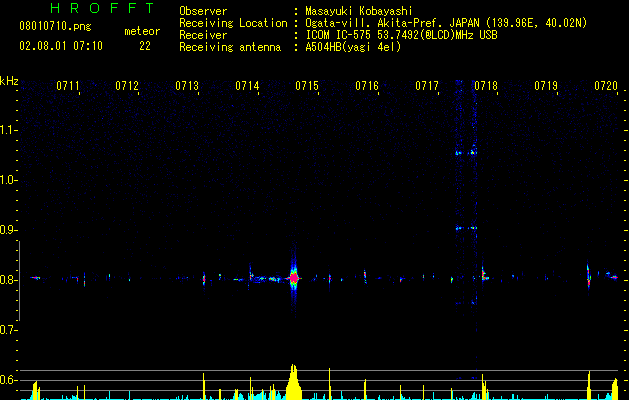Viewport: 629px width, 400px height.
Task: Click the 0712 time marker
Action: tap(127, 86)
